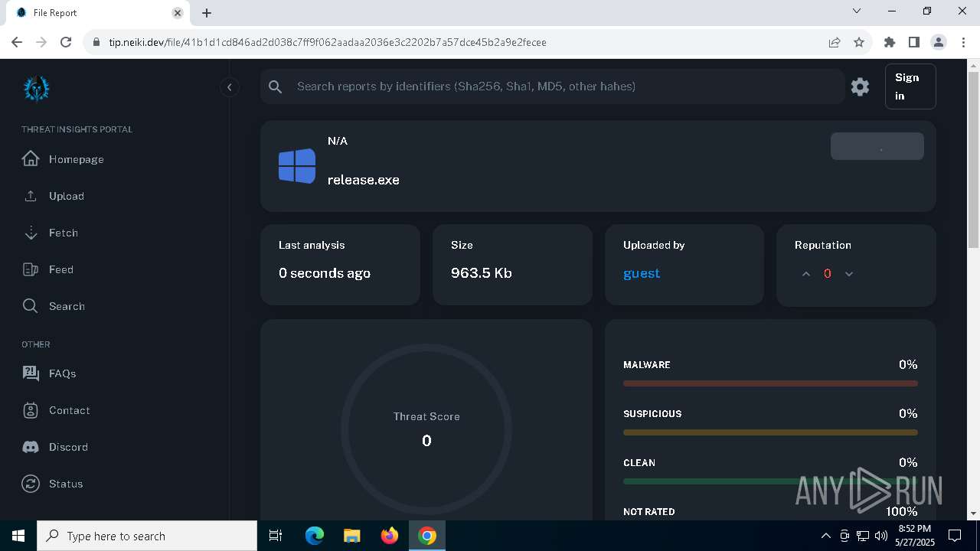Open the notification center icon

(955, 536)
